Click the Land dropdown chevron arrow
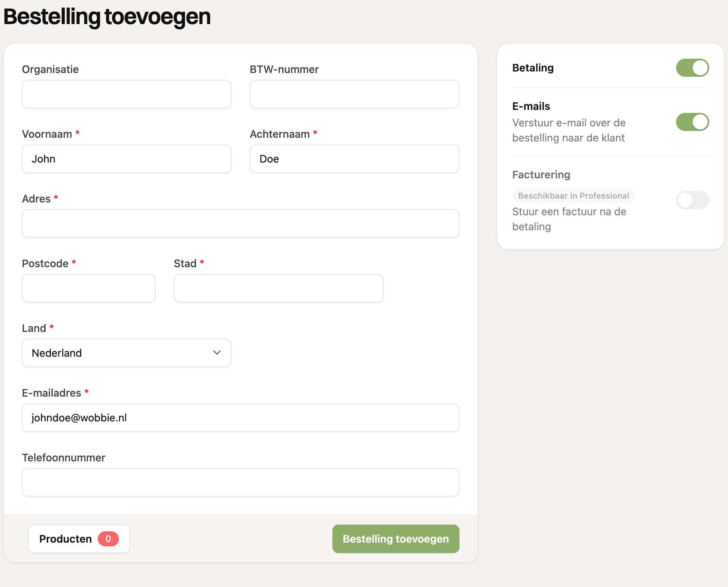 217,353
